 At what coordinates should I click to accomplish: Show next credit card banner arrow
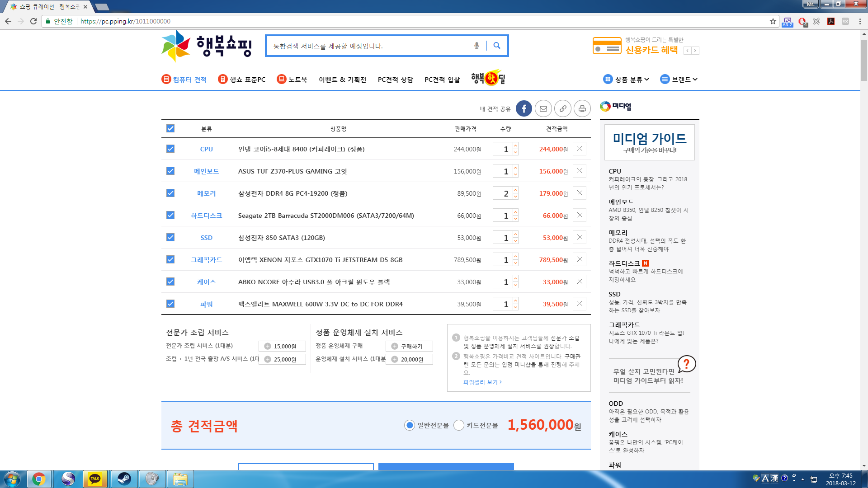[x=695, y=51]
